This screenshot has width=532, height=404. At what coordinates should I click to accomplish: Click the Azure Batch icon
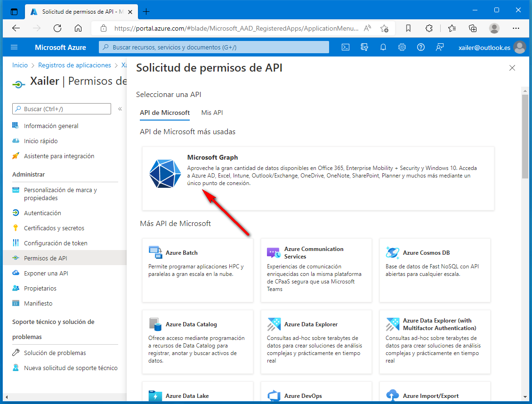[155, 252]
